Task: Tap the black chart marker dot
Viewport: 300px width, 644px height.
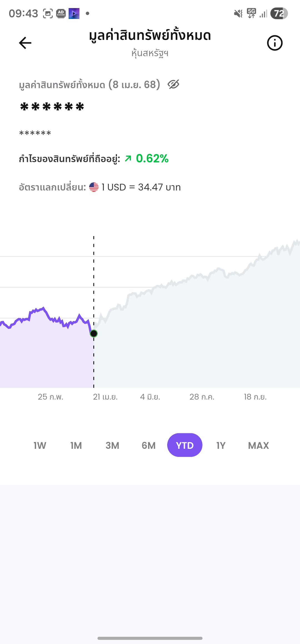Action: pyautogui.click(x=94, y=333)
